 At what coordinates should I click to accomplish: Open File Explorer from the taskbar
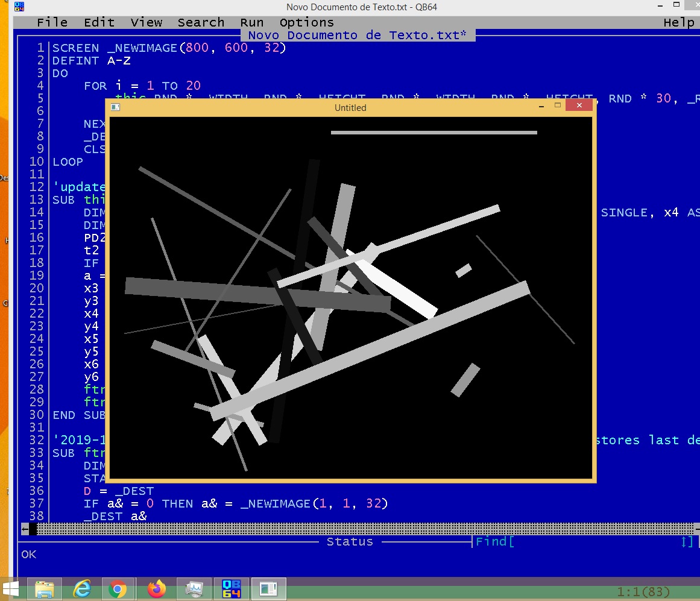[x=46, y=588]
